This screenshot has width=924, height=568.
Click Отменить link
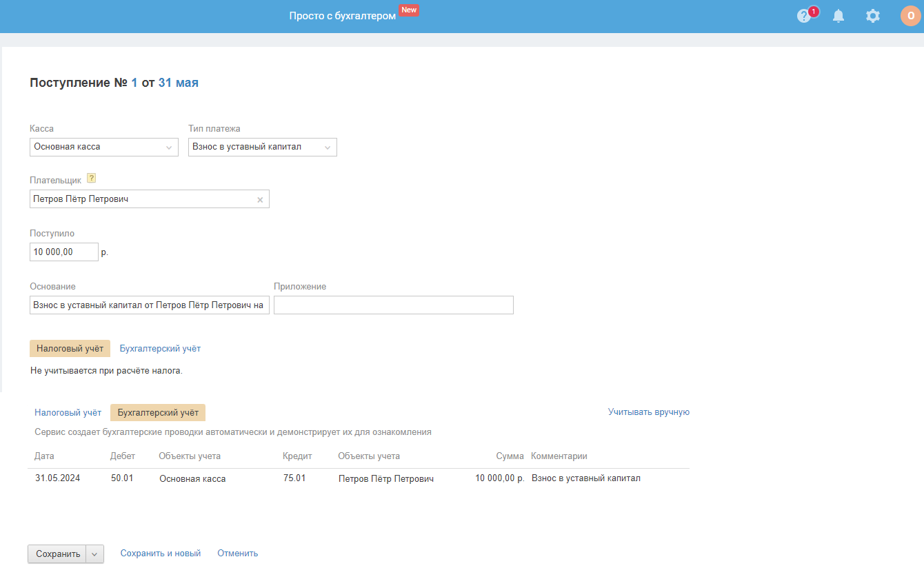pyautogui.click(x=237, y=554)
